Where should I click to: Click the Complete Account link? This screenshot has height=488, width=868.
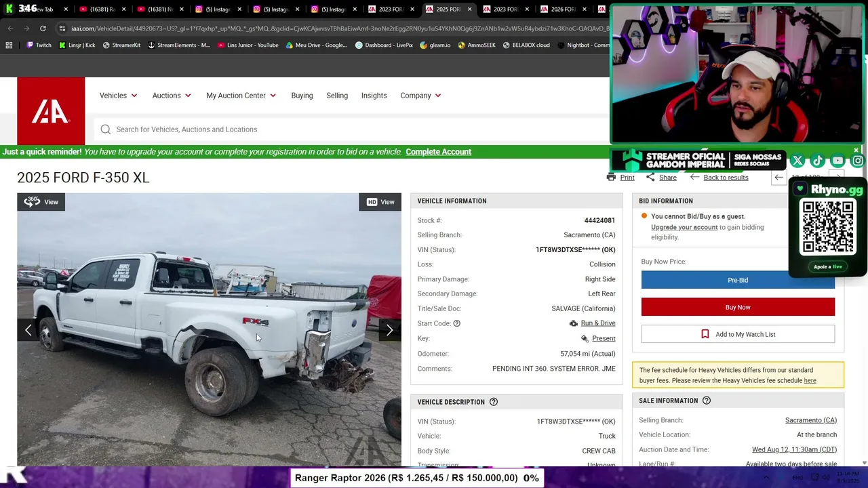pos(438,152)
